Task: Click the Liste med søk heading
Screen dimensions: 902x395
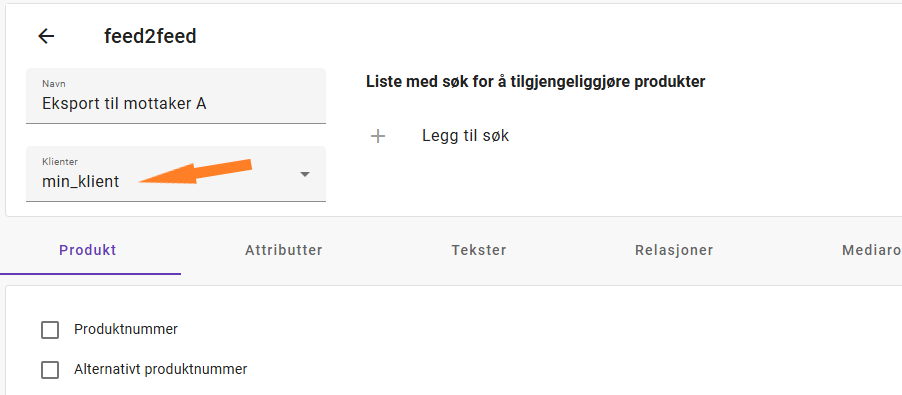Action: 536,82
